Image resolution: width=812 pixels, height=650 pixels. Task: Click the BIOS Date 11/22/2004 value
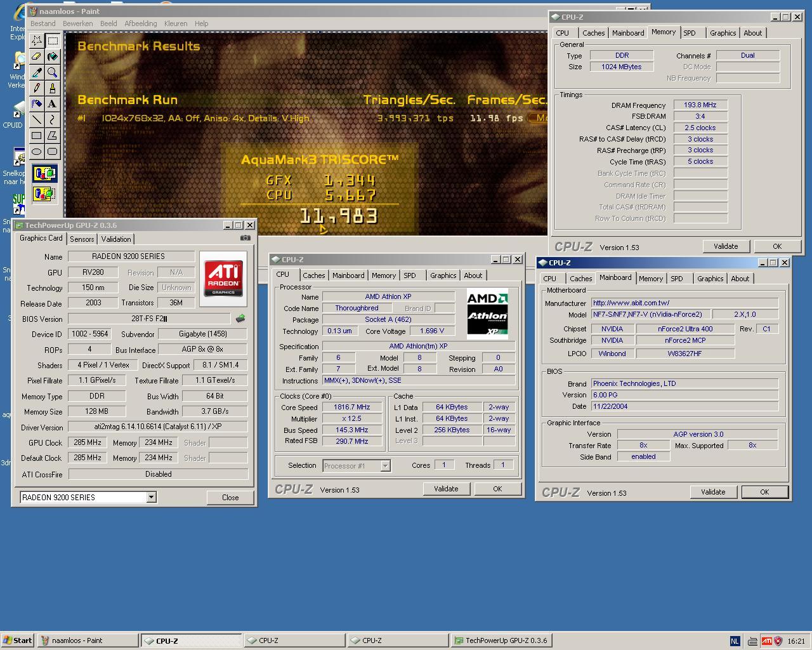click(684, 406)
